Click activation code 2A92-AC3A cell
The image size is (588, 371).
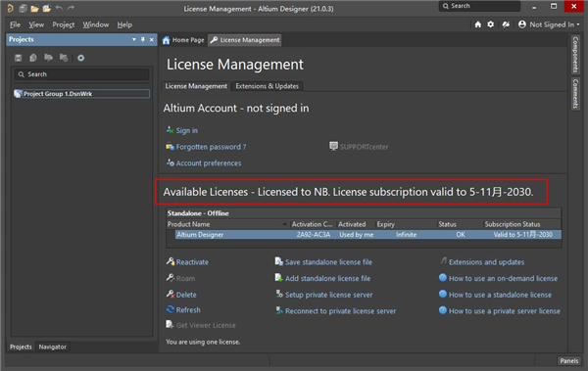(x=314, y=235)
